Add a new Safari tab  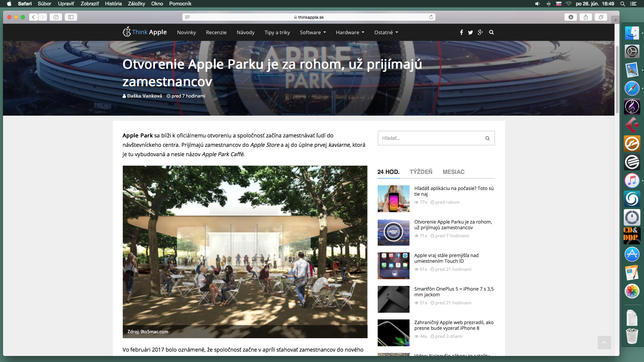[x=615, y=20]
